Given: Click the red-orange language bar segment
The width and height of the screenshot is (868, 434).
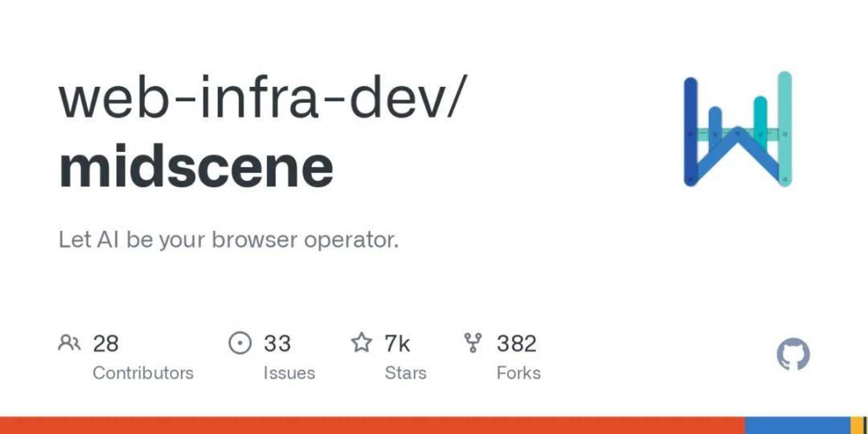Looking at the screenshot, I should (x=372, y=425).
